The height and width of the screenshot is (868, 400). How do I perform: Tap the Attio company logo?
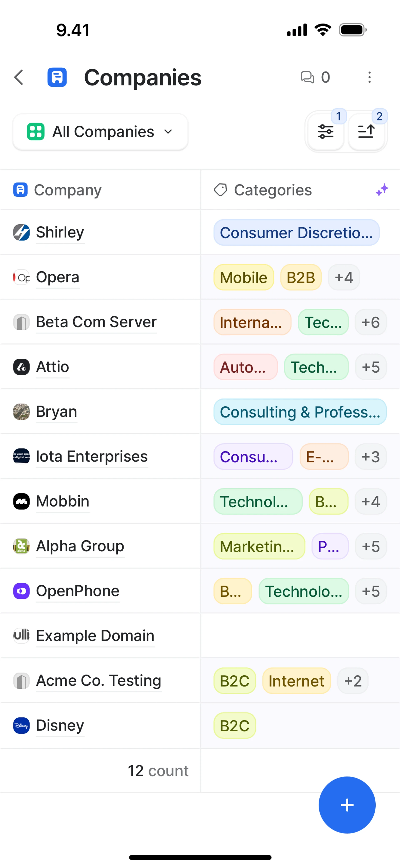click(21, 367)
